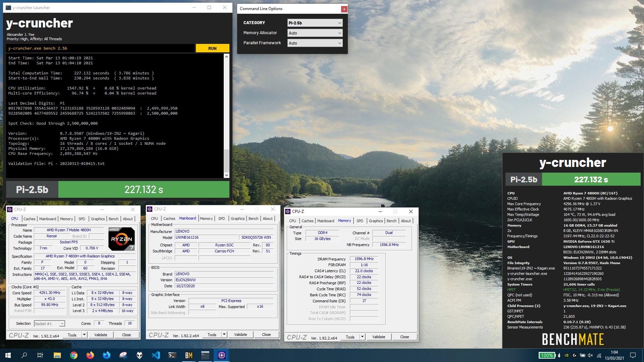Image resolution: width=644 pixels, height=362 pixels.
Task: Click DRAM Frequency value 1596.8 MHz
Action: click(364, 259)
